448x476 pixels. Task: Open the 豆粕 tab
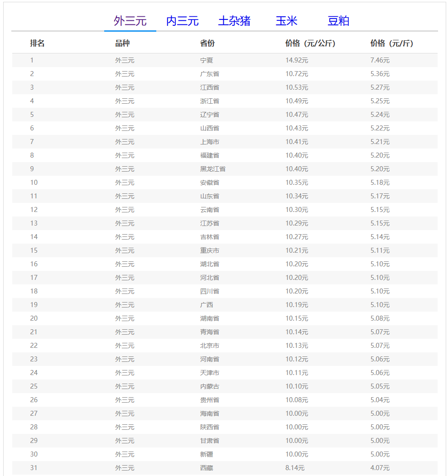tap(338, 21)
